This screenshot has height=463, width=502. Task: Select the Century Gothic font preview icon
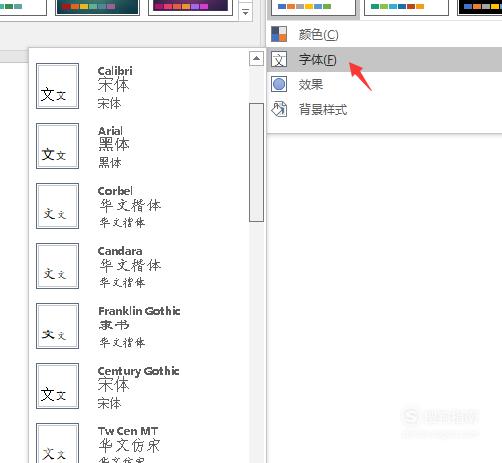57,386
